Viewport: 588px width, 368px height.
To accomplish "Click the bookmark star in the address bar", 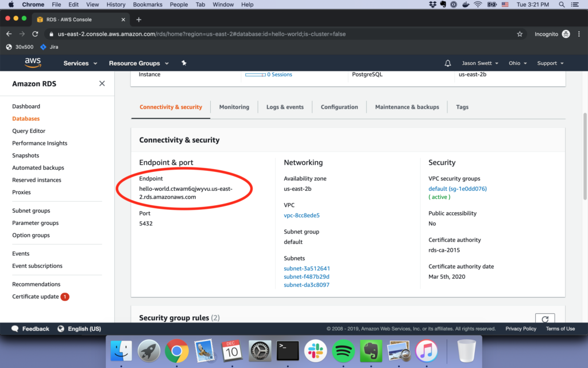I will [520, 34].
